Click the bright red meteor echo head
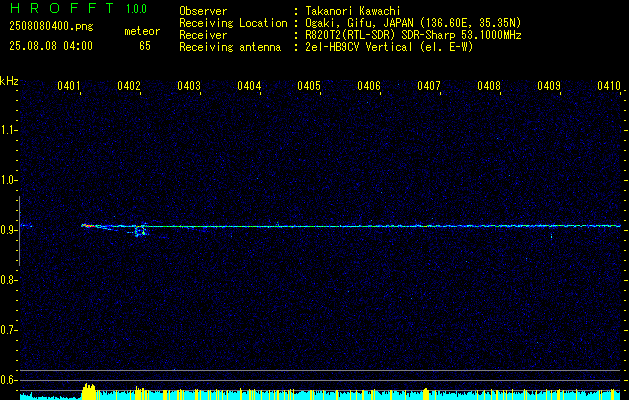 point(89,226)
